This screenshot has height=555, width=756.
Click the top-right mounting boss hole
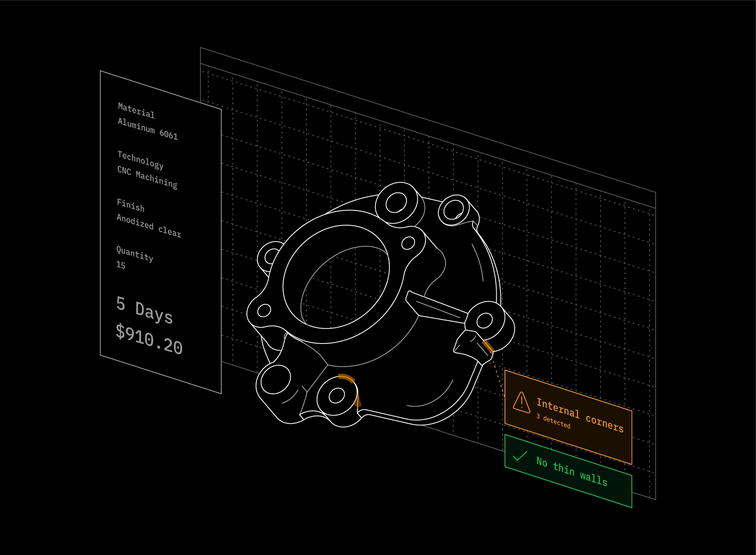[x=453, y=210]
